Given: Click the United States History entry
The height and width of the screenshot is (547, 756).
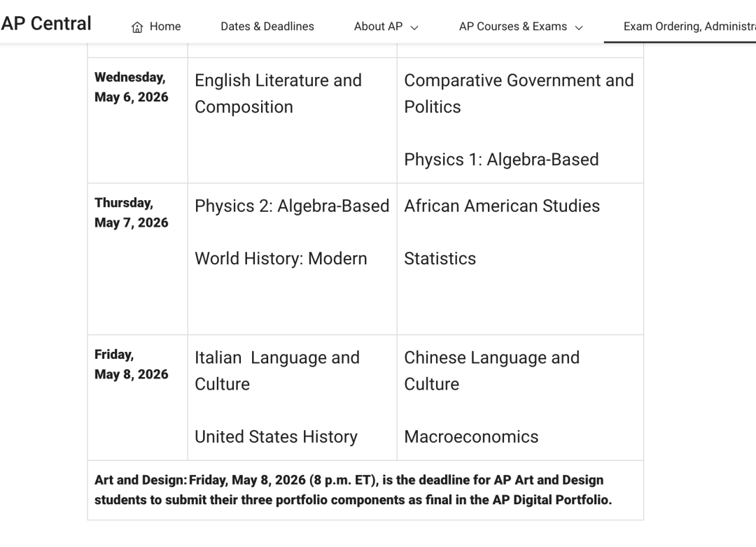Looking at the screenshot, I should point(276,436).
